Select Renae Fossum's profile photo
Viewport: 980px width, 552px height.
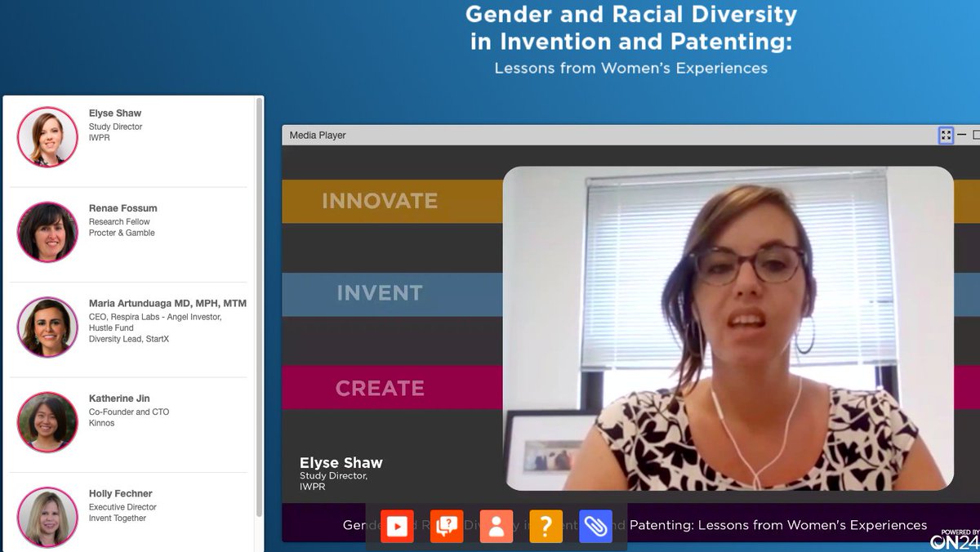click(47, 232)
